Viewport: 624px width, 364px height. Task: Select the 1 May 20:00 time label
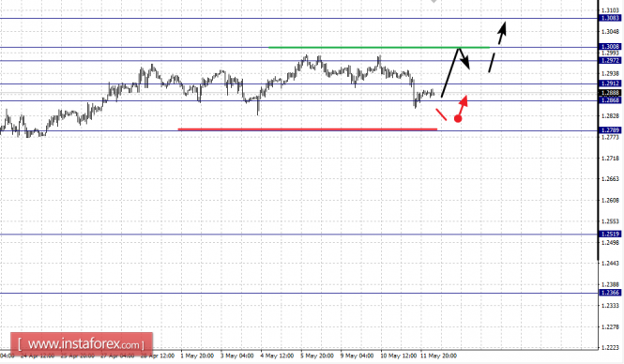point(197,356)
